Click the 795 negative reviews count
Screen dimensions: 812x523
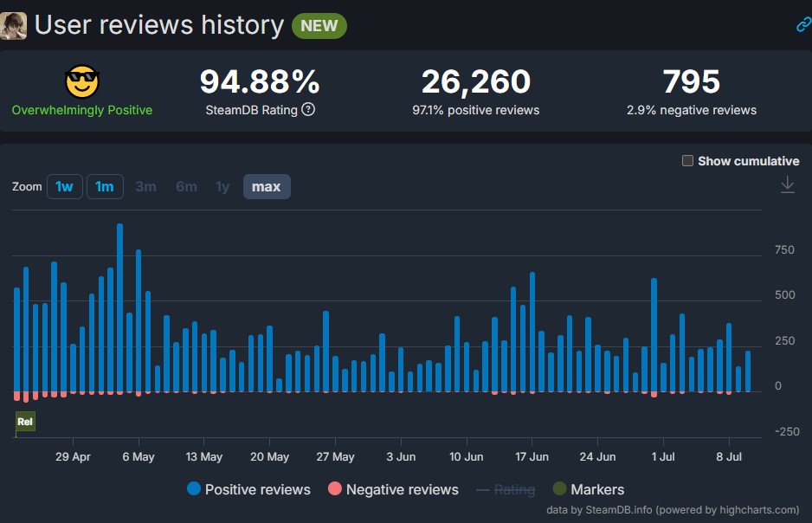(x=692, y=81)
